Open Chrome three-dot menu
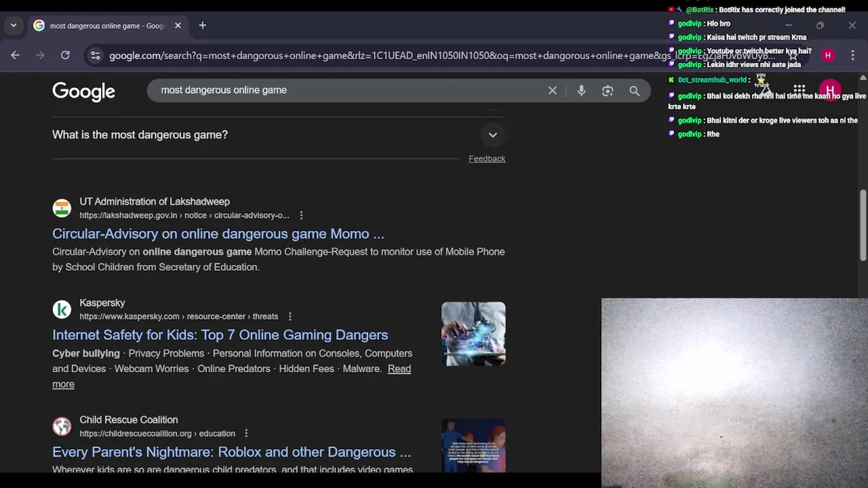This screenshot has width=868, height=488. coord(852,56)
